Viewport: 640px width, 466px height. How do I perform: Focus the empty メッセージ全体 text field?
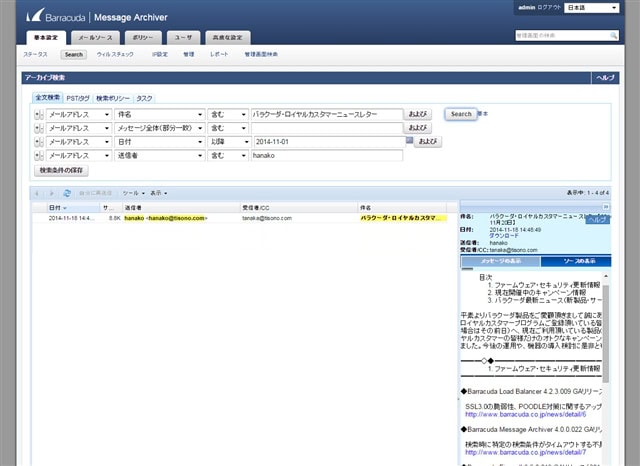[327, 128]
